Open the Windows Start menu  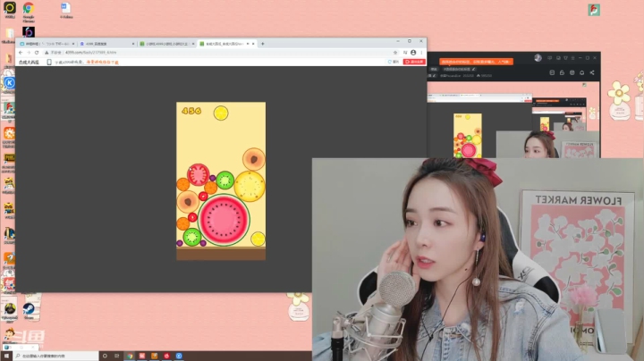(x=6, y=356)
